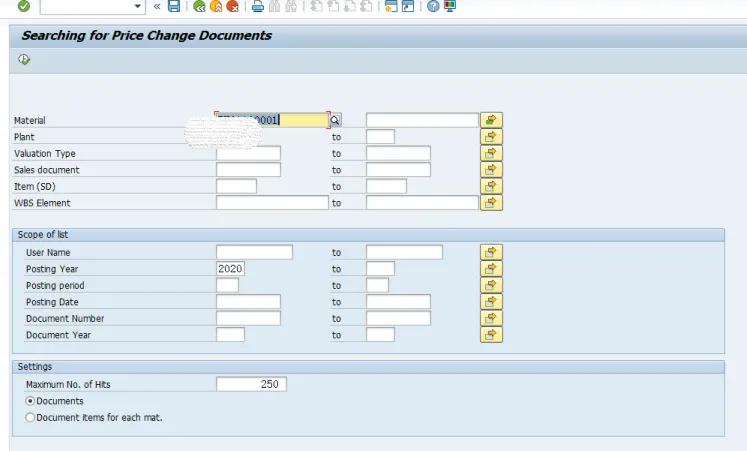Click the Next Page icon
747x451 pixels.
[x=350, y=6]
